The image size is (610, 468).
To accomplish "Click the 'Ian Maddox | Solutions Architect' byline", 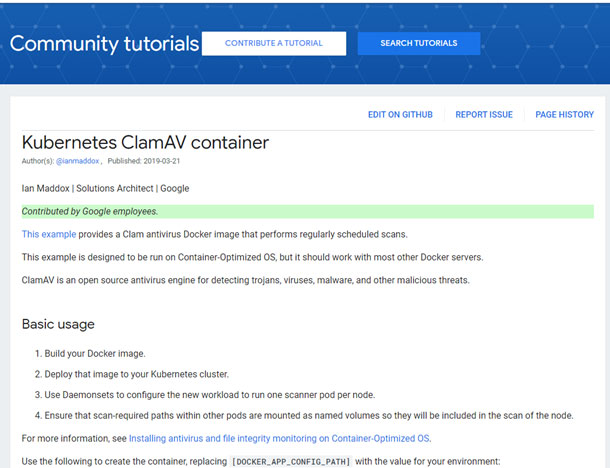I will (x=105, y=188).
